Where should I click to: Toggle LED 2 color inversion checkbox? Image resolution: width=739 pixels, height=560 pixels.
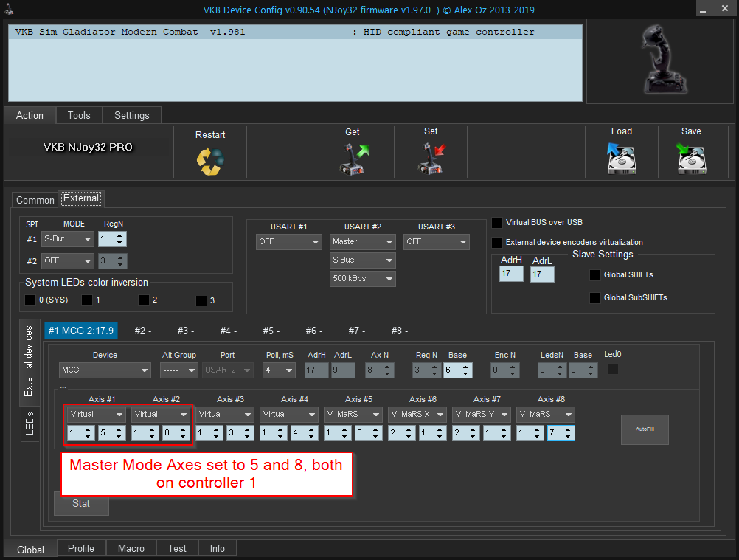point(144,300)
